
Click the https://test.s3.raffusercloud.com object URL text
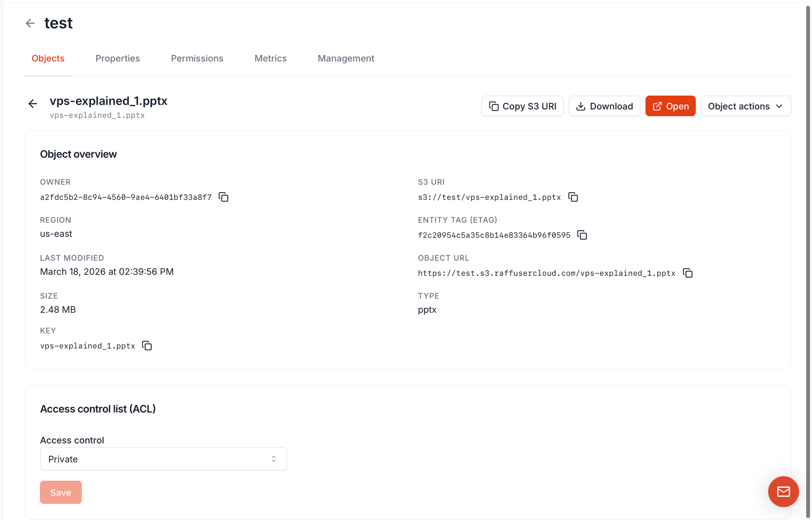(x=546, y=273)
